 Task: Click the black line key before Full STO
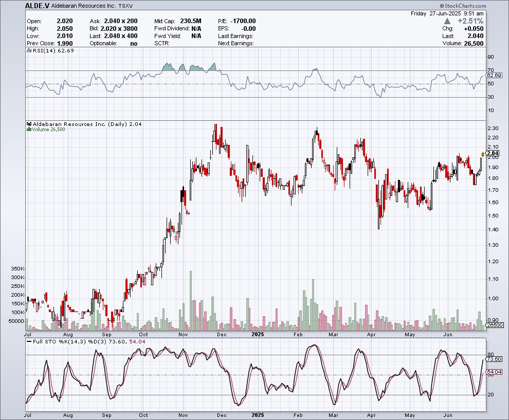[x=29, y=341]
